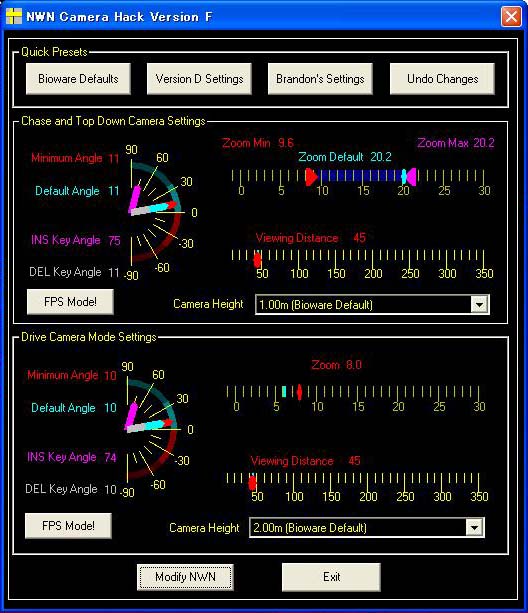Click the Exit button
The height and width of the screenshot is (613, 528).
(x=331, y=577)
